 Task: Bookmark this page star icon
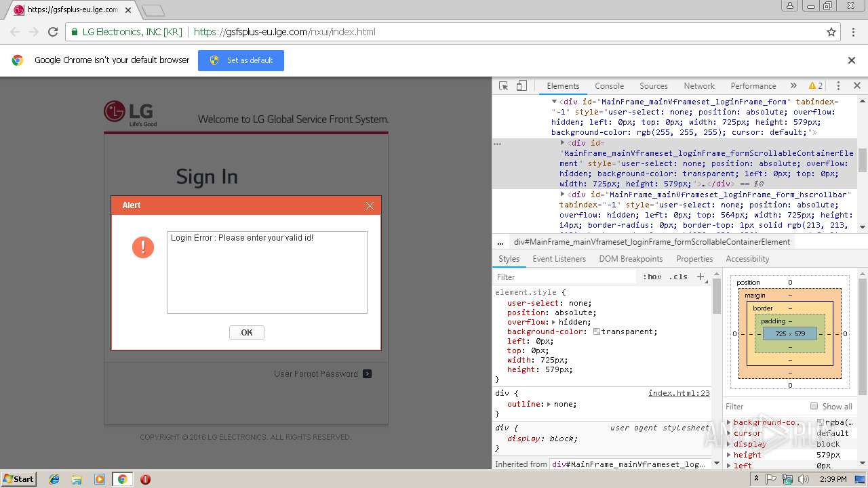pos(831,32)
